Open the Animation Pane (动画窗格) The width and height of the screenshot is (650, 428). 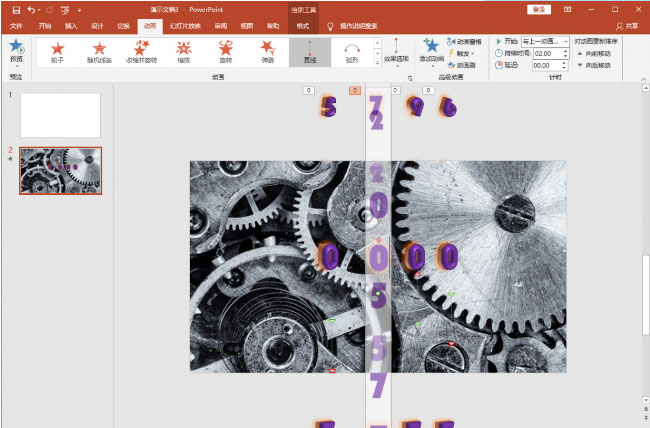(464, 41)
